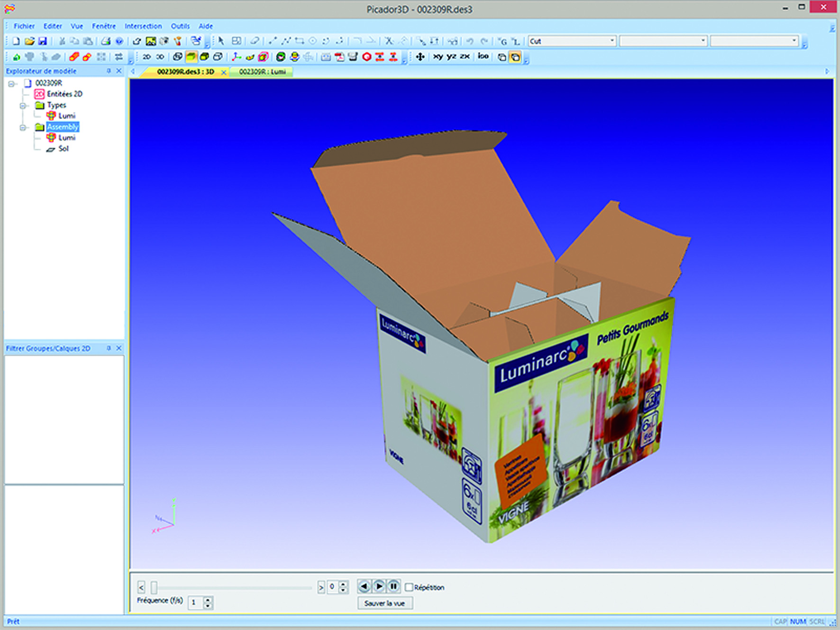
Task: Click the animation frame slider handle
Action: point(154,588)
